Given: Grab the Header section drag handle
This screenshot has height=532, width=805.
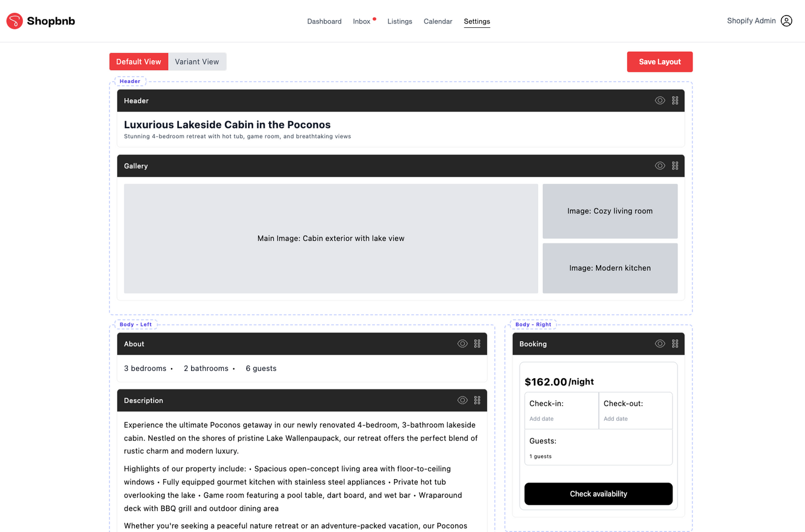Looking at the screenshot, I should pyautogui.click(x=675, y=101).
